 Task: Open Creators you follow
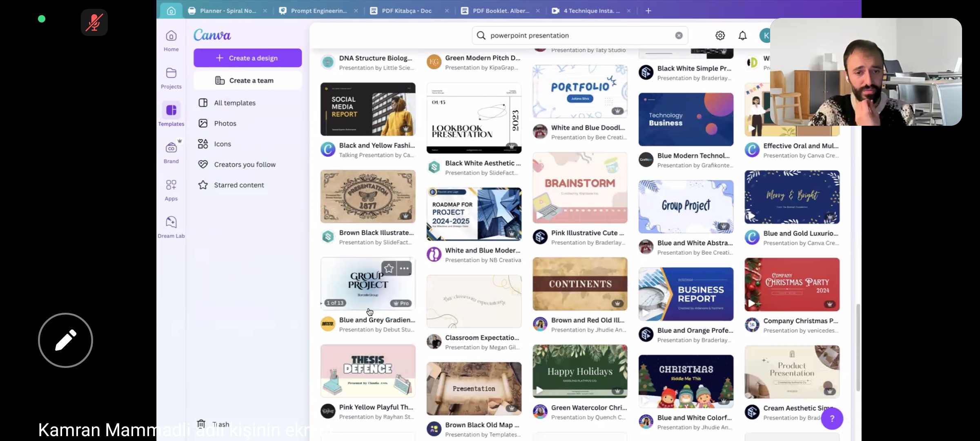245,164
